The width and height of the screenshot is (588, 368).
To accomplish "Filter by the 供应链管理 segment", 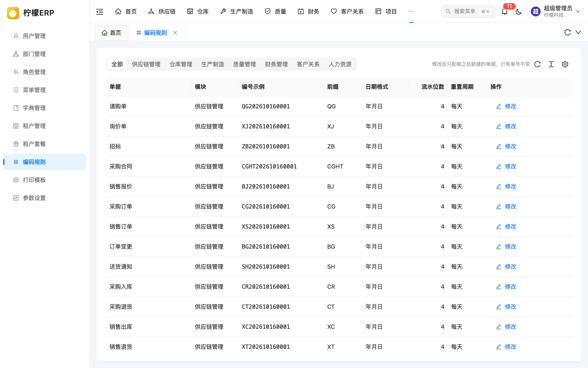I will [x=146, y=64].
